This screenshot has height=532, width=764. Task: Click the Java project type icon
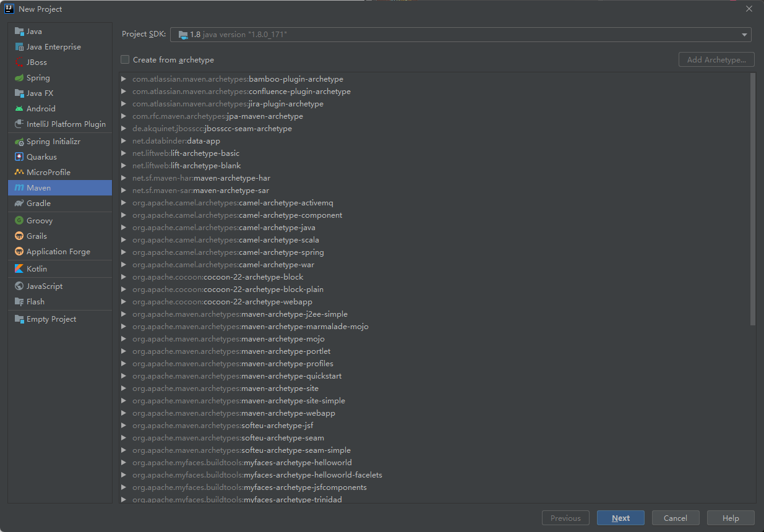click(19, 32)
